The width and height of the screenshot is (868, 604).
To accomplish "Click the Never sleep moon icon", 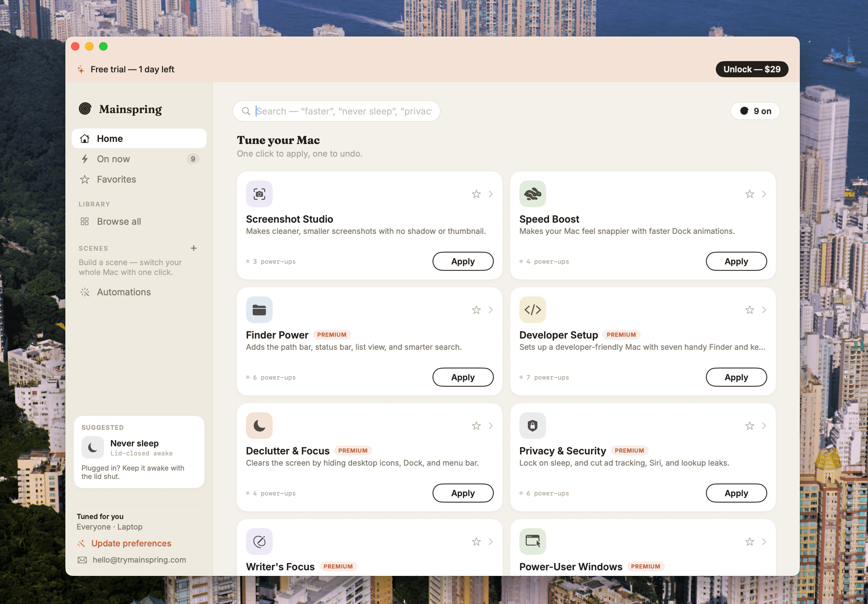I will click(93, 448).
